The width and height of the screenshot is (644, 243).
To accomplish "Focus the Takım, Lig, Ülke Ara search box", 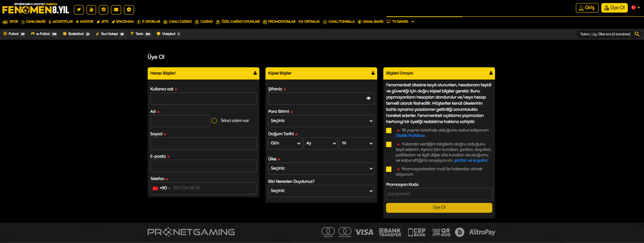I will pyautogui.click(x=605, y=34).
